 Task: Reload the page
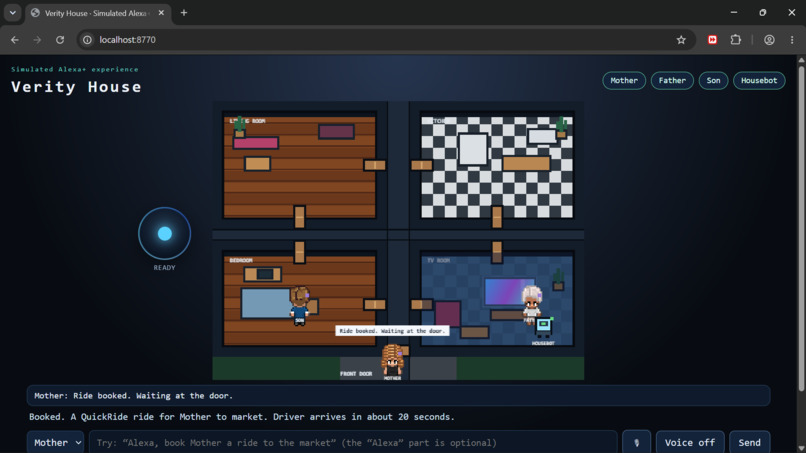(x=60, y=40)
